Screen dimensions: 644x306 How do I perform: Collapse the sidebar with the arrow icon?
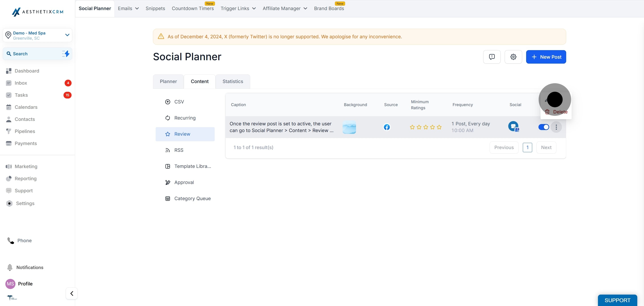pos(72,293)
